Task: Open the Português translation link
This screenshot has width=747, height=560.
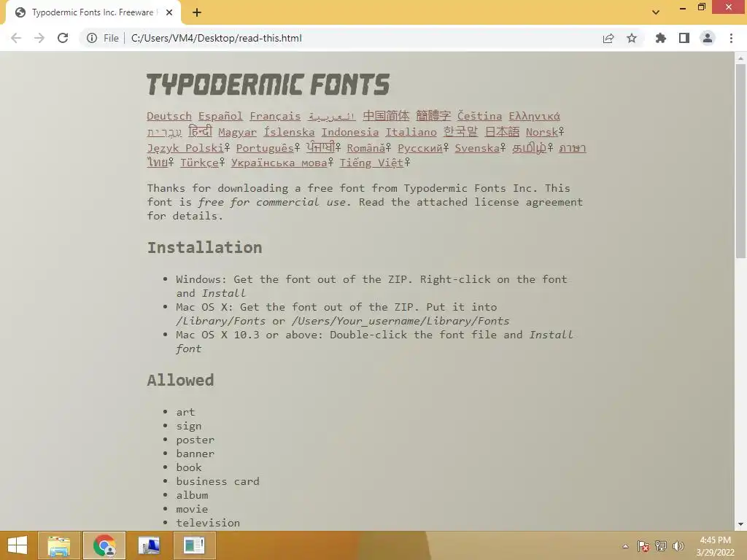Action: pos(265,148)
